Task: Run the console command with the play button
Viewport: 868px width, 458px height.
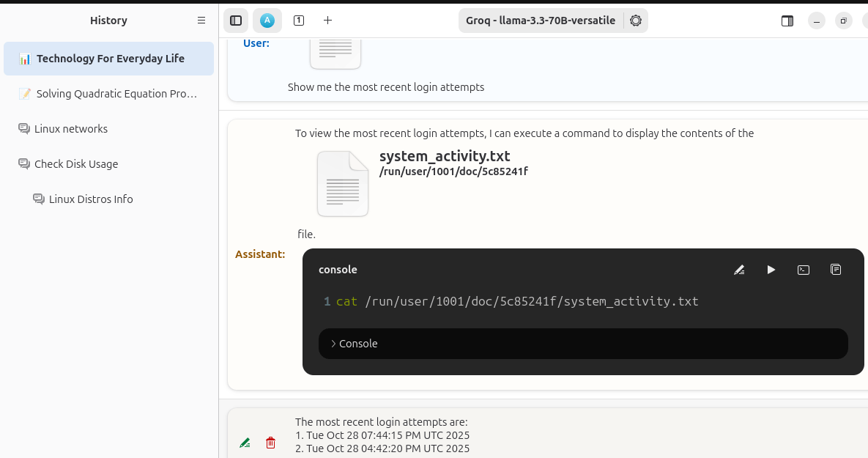Action: click(771, 270)
